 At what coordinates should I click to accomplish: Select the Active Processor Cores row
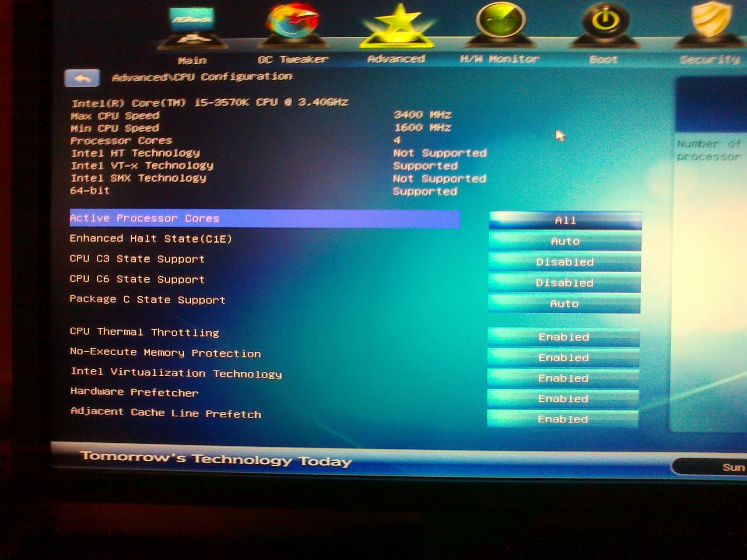click(x=265, y=219)
